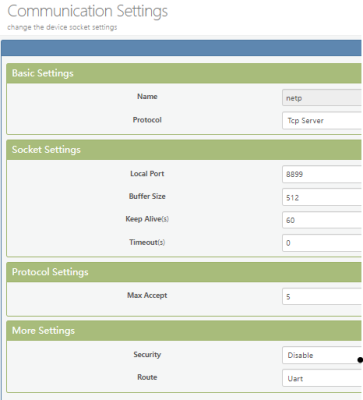Click the Local Port label
363x400 pixels.
[x=147, y=174]
